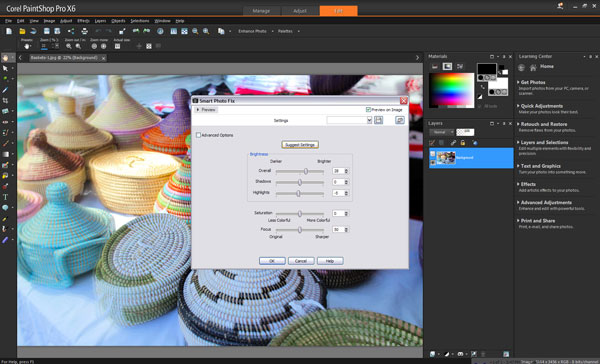Select the Pick arrow tool
This screenshot has height=364, width=600.
pyautogui.click(x=5, y=68)
